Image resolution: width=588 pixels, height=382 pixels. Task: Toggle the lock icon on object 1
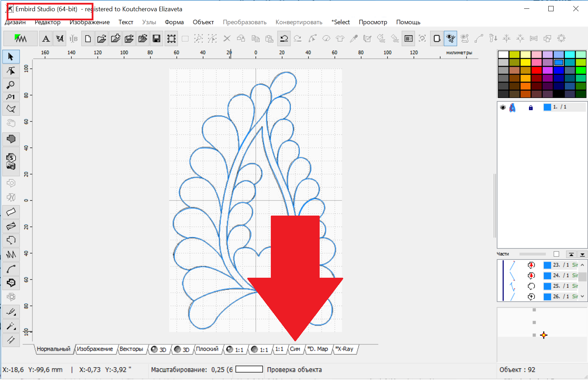(531, 107)
